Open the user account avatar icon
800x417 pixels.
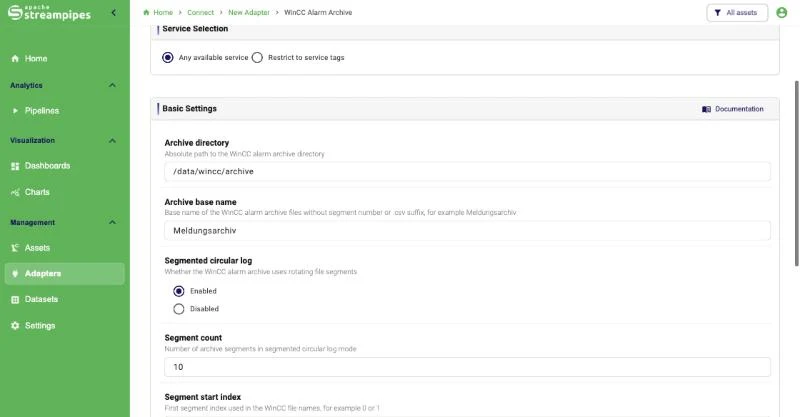[x=781, y=13]
